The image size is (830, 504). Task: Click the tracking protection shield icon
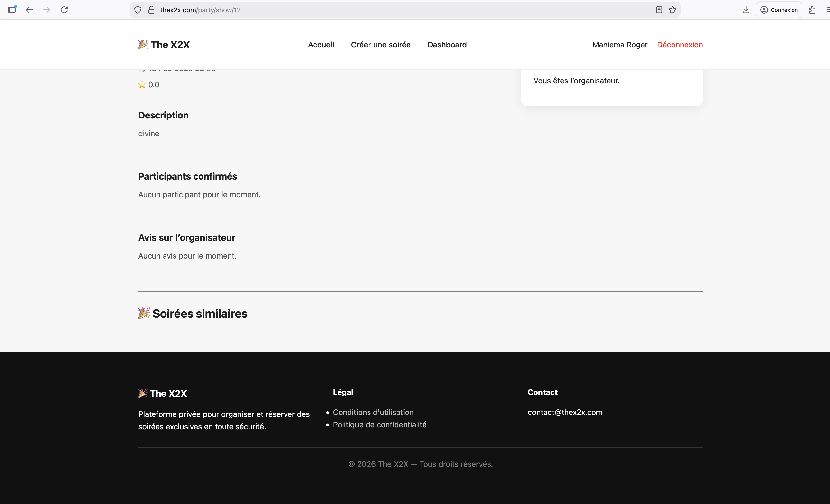(x=138, y=10)
